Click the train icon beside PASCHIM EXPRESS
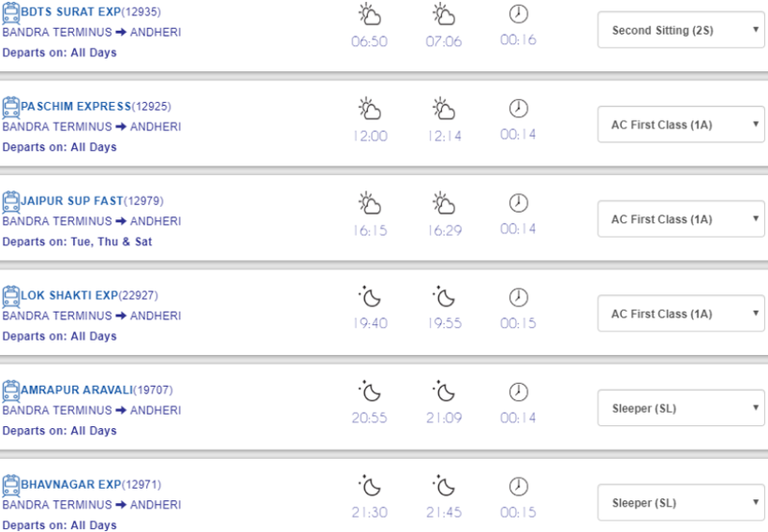The height and width of the screenshot is (532, 768). tap(10, 105)
